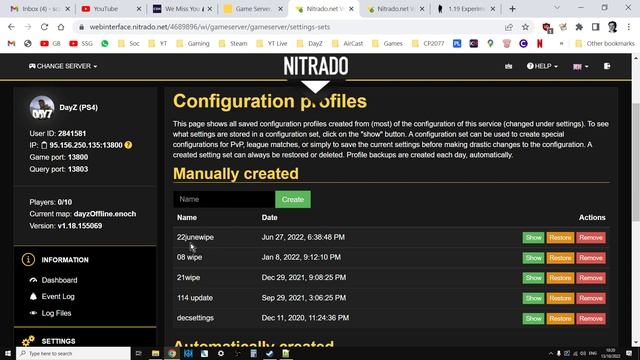The height and width of the screenshot is (360, 640).
Task: Open the Chrome extensions puzzle icon
Action: (x=579, y=27)
